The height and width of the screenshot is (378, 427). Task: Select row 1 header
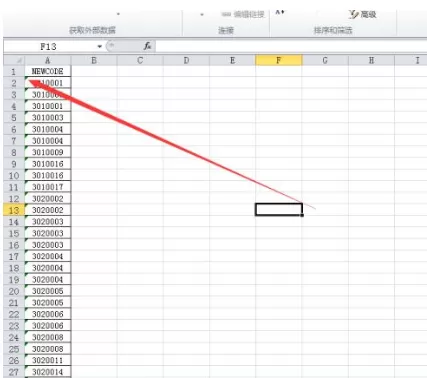[x=14, y=71]
